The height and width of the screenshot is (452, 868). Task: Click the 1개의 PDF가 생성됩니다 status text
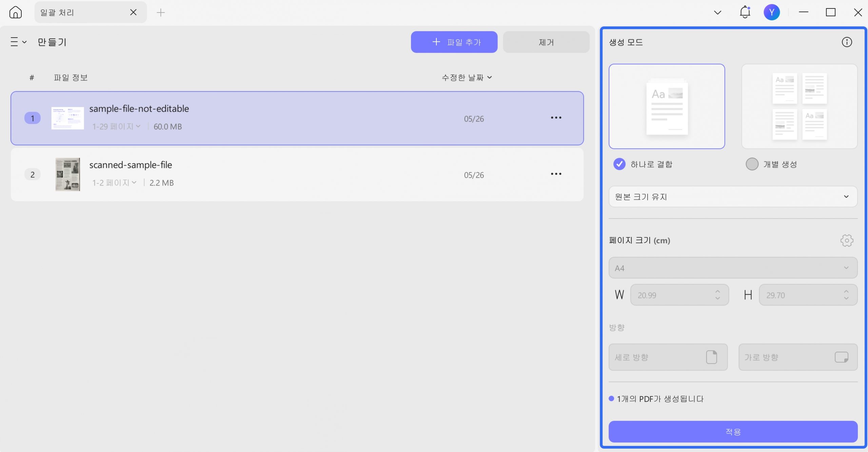pyautogui.click(x=660, y=399)
